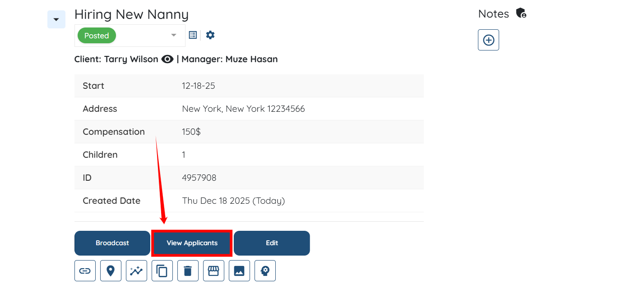This screenshot has height=293, width=644.
Task: Open the image picture icon button
Action: click(239, 270)
